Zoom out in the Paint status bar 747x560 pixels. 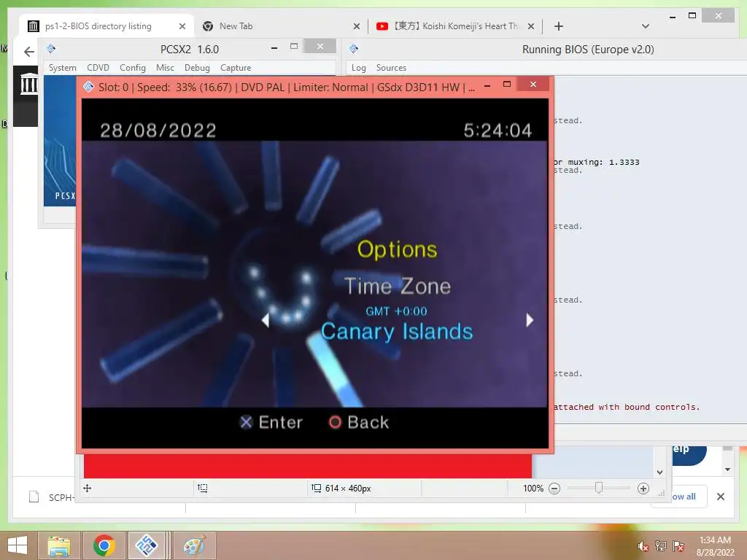(x=554, y=489)
